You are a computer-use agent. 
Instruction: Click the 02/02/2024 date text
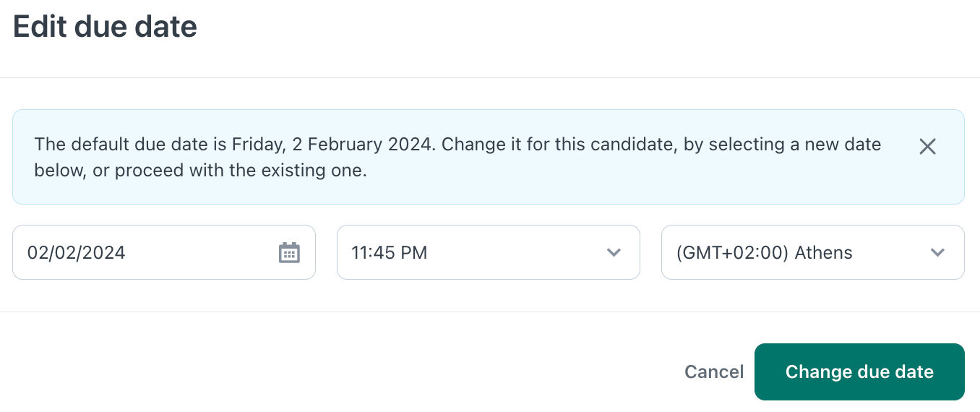(x=77, y=252)
